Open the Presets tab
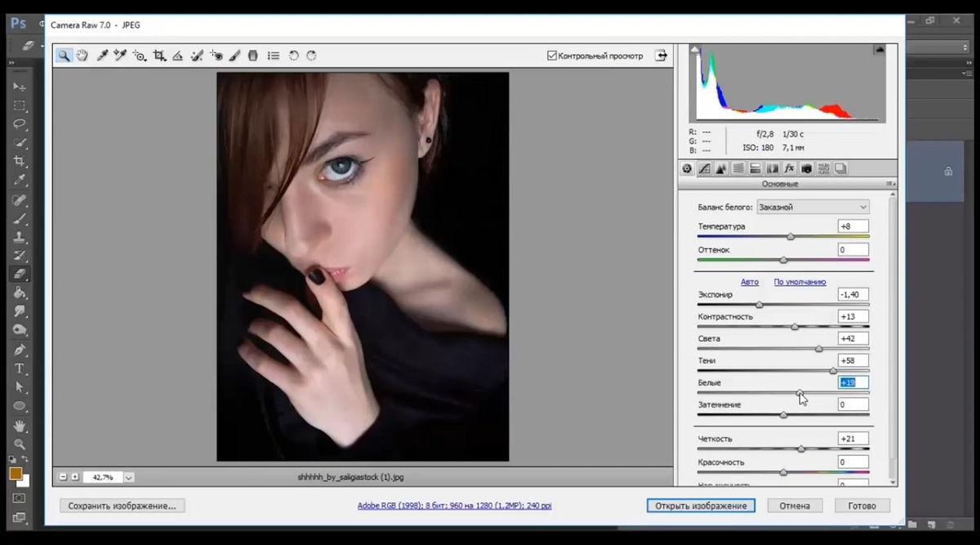980x545 pixels. click(x=824, y=168)
